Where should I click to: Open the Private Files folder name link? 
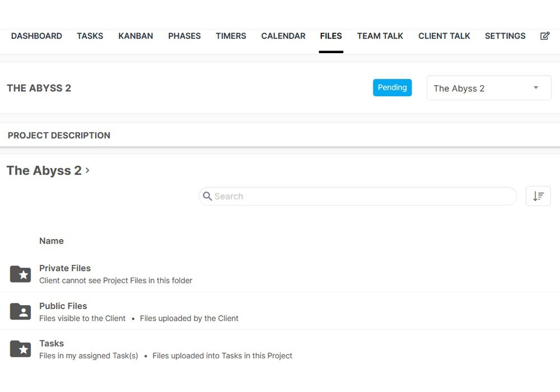pyautogui.click(x=65, y=268)
